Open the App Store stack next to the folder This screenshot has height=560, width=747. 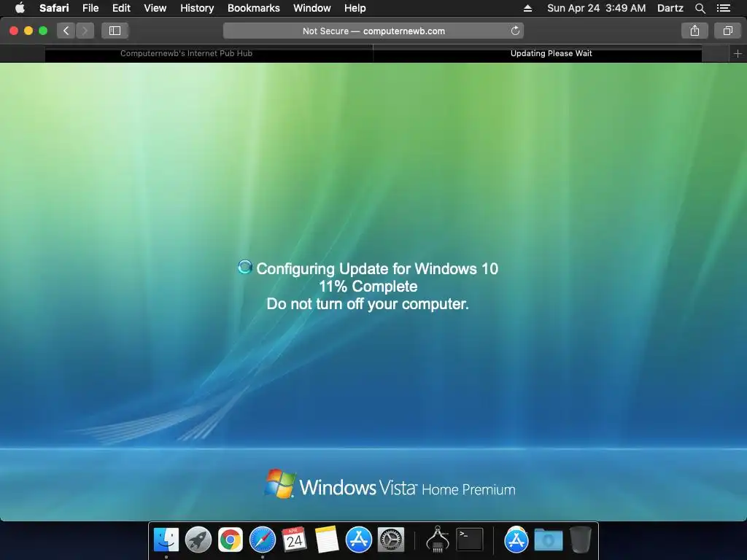point(516,540)
